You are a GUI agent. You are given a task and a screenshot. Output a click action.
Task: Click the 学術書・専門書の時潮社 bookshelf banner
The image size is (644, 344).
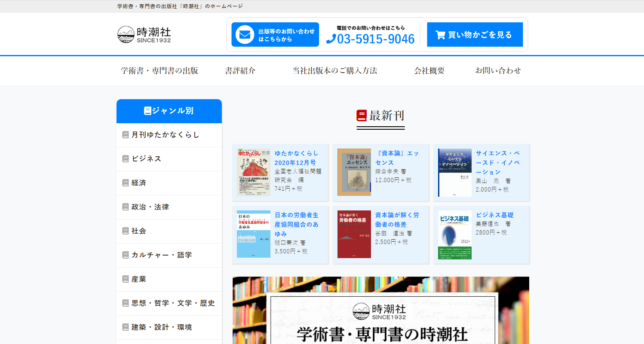point(381,310)
